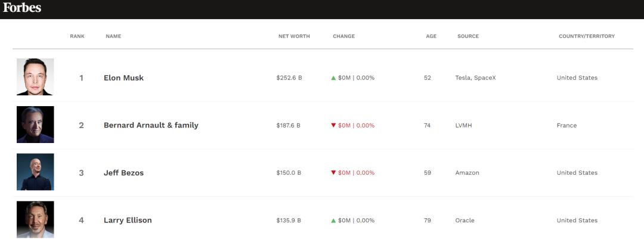
Task: Sort by Country/Territory column header
Action: coord(587,36)
